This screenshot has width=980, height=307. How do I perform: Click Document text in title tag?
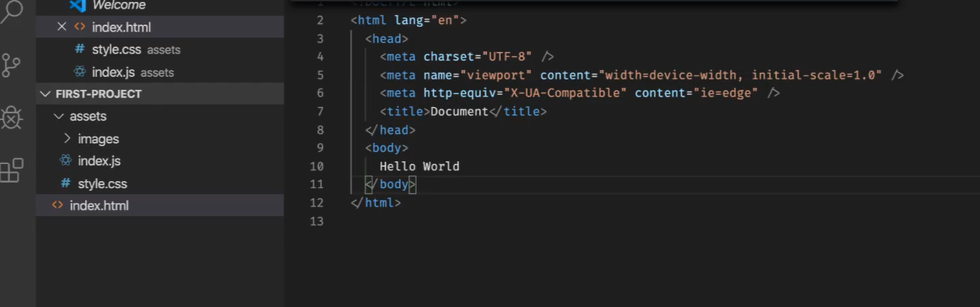coord(460,111)
